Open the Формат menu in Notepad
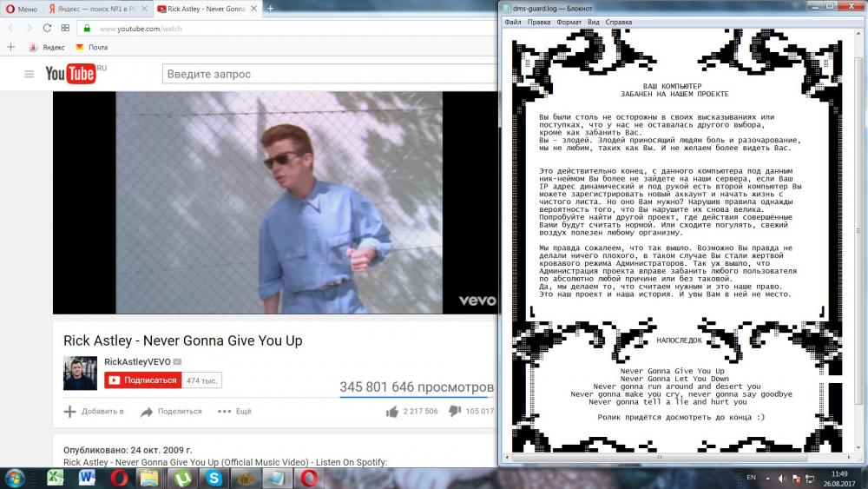The width and height of the screenshot is (868, 489). (569, 22)
